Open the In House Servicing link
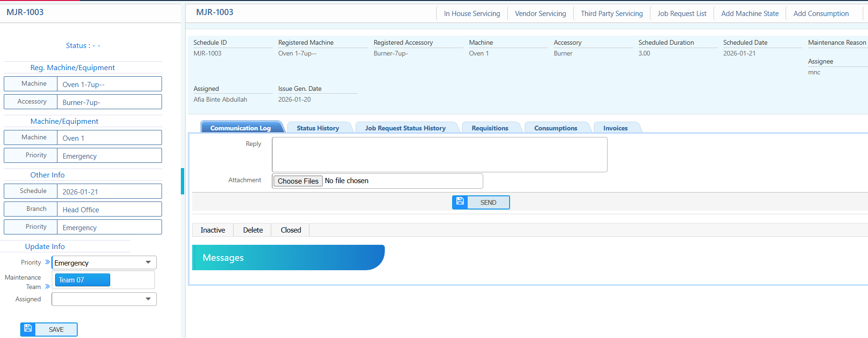 pyautogui.click(x=472, y=14)
